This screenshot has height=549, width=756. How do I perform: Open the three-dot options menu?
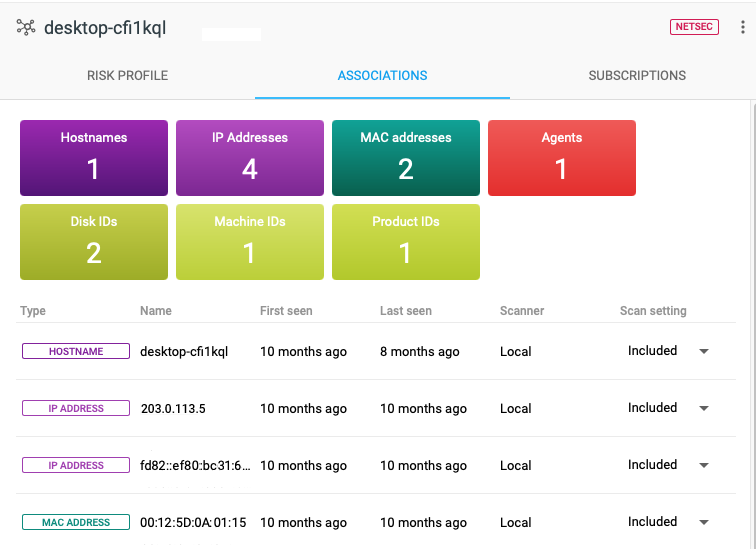pos(741,28)
